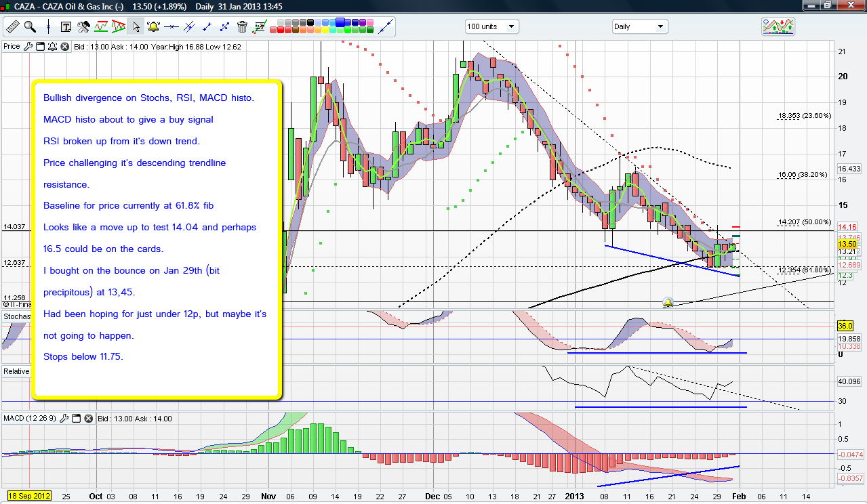Select the red and green triangle pattern tool
Viewport: 867px width, 504px height.
pyautogui.click(x=119, y=27)
